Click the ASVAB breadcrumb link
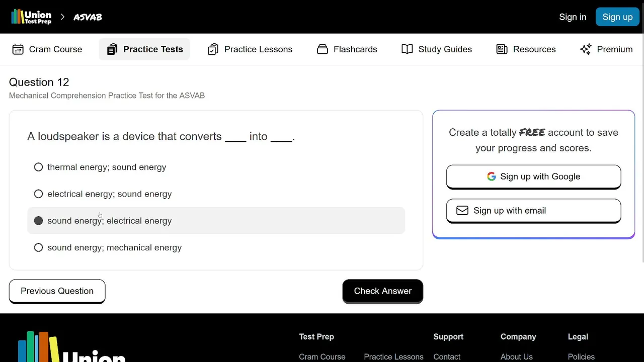Screen dimensions: 644x362 (x=88, y=17)
